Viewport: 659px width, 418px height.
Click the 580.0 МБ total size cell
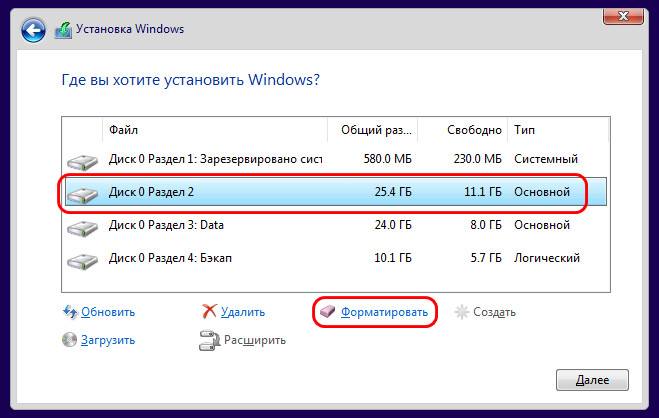coord(387,159)
